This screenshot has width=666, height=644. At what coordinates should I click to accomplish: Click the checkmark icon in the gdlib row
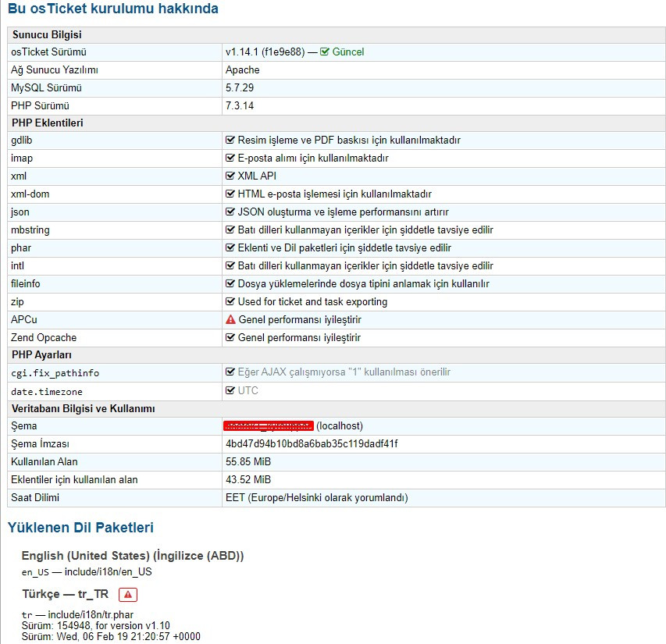pyautogui.click(x=230, y=141)
